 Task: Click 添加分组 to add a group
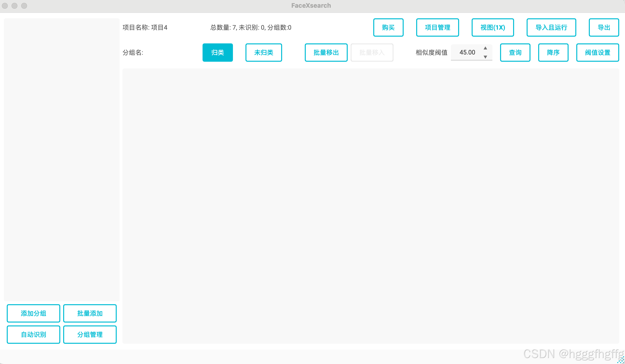pos(34,313)
